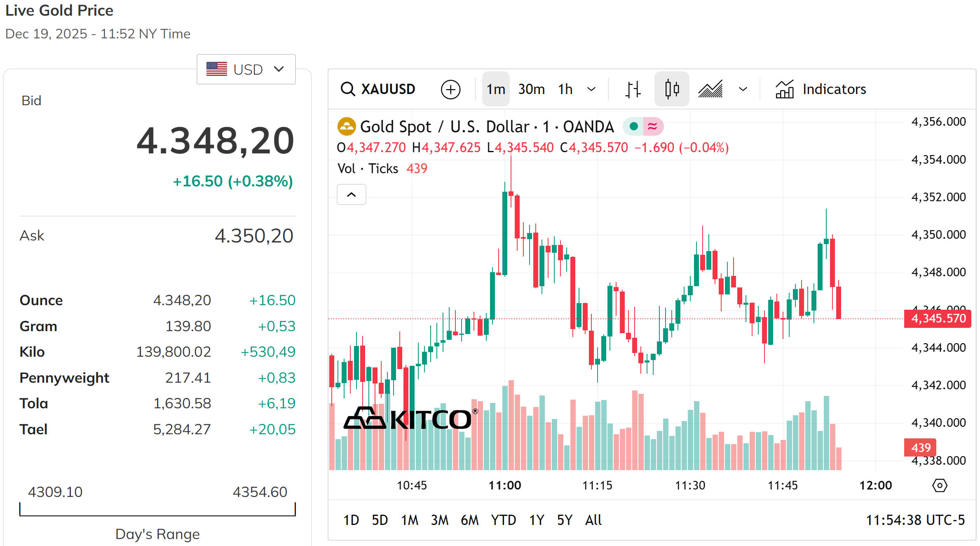
Task: Open the chart type chevron dropdown
Action: [742, 89]
